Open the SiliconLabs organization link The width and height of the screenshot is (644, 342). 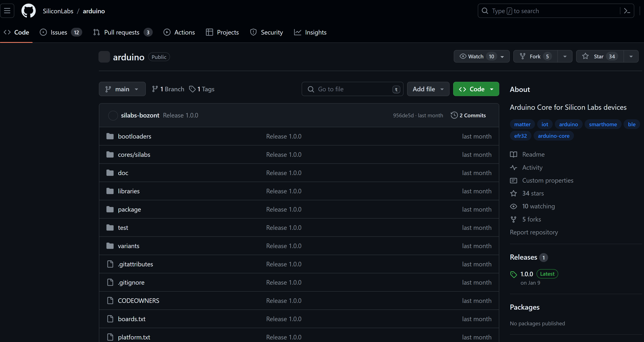(x=58, y=11)
